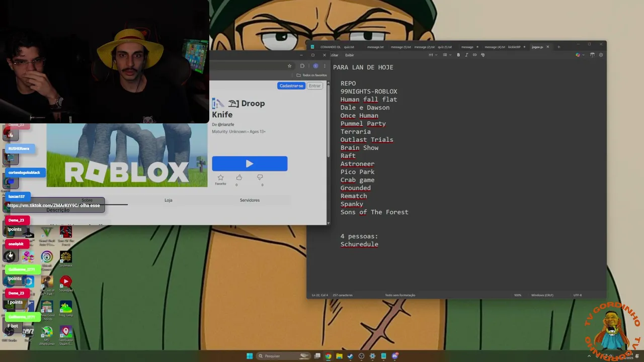Switch to the Loja tab
The width and height of the screenshot is (644, 362).
(169, 200)
